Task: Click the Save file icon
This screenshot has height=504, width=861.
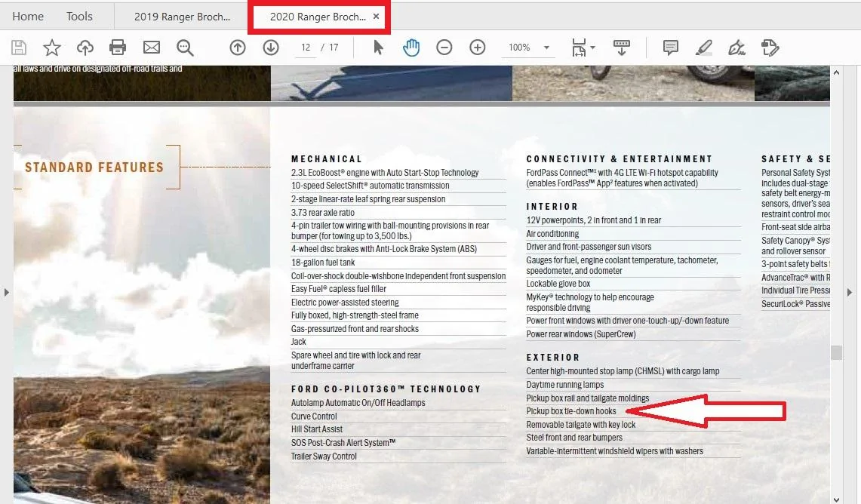Action: pyautogui.click(x=19, y=48)
